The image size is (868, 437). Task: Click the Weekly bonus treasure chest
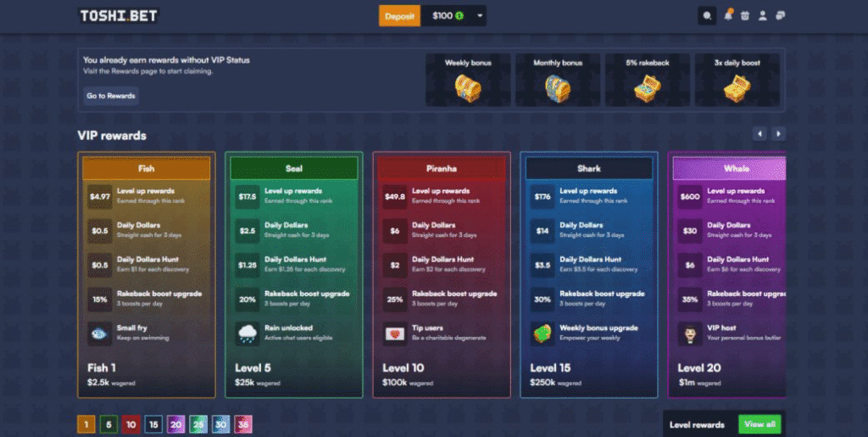(468, 87)
